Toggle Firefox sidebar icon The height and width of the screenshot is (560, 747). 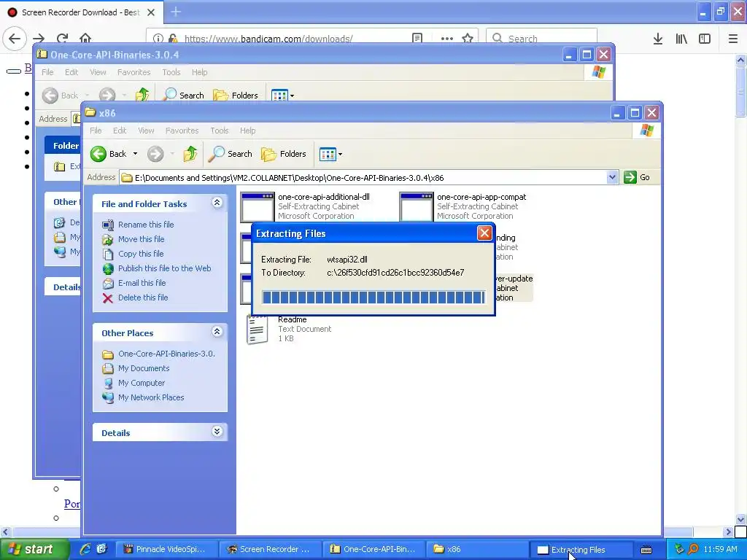point(705,39)
